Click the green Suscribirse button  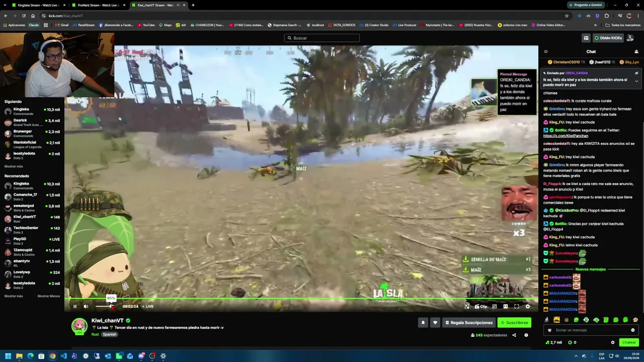(514, 323)
